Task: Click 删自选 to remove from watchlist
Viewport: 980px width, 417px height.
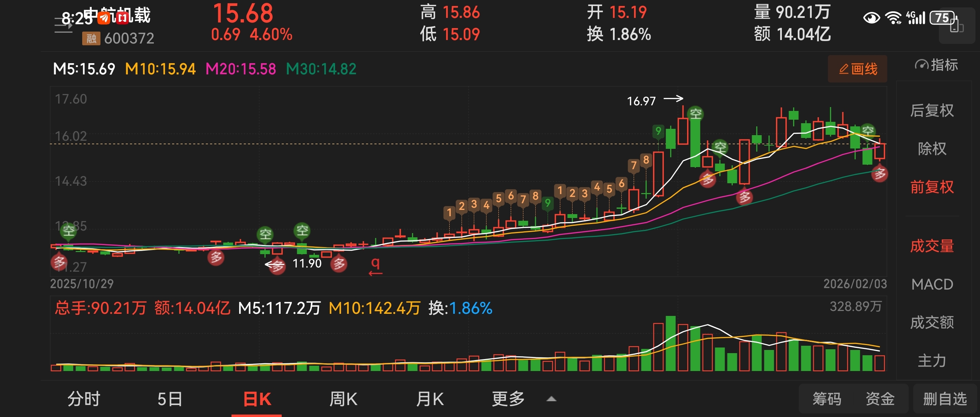Action: (945, 399)
